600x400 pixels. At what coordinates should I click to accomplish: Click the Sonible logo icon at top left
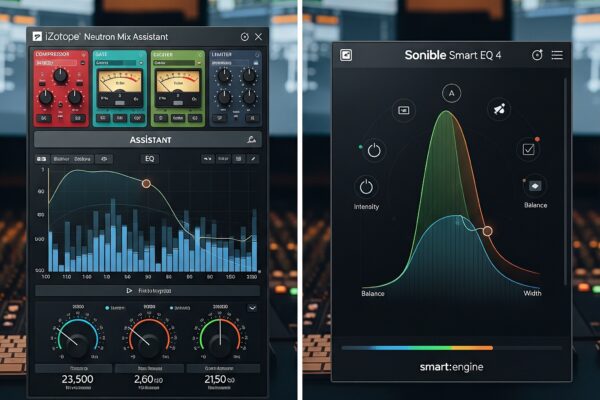346,55
